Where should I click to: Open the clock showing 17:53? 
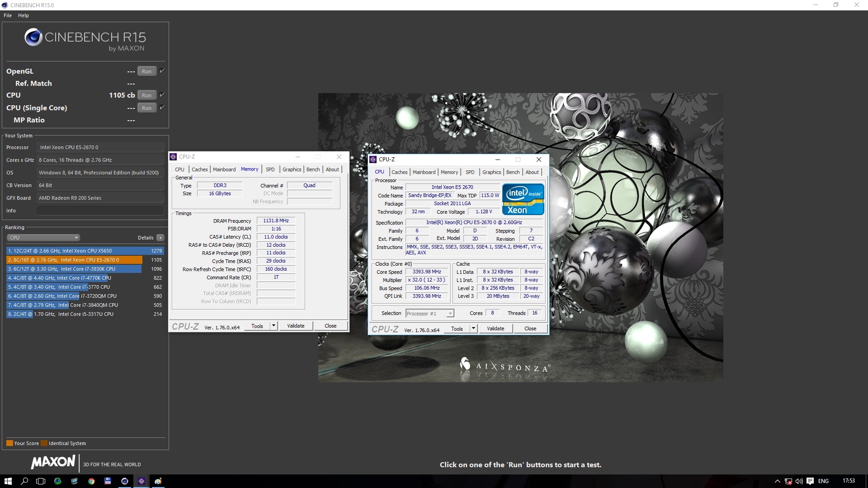849,481
